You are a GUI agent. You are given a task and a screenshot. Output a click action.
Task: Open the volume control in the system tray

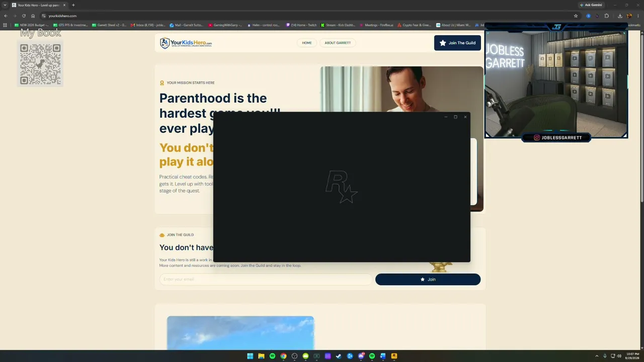tap(619, 356)
